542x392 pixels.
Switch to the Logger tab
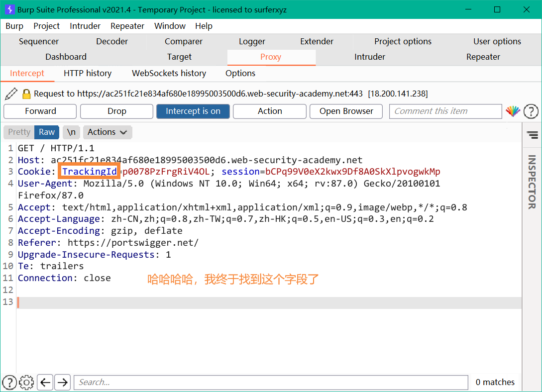[252, 41]
